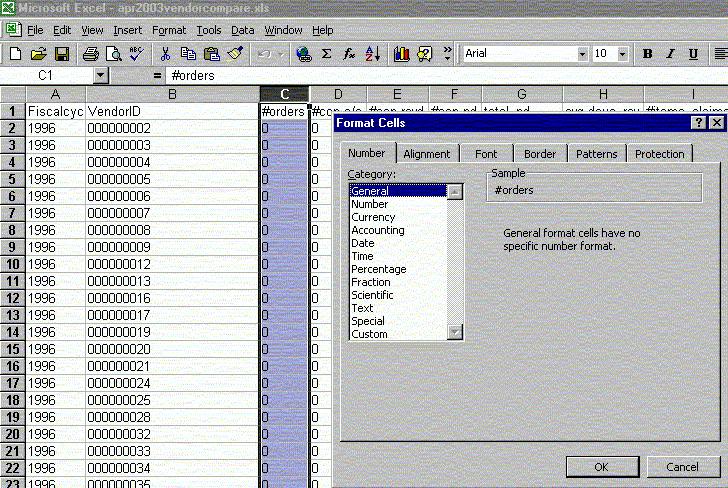Select the Number tab
The width and height of the screenshot is (728, 488).
[x=367, y=153]
